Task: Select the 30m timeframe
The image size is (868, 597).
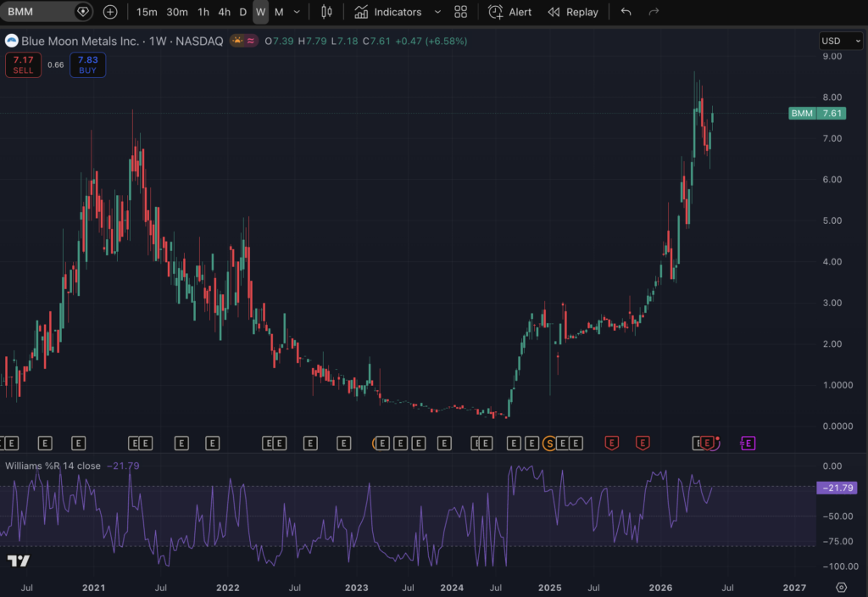Action: point(177,12)
